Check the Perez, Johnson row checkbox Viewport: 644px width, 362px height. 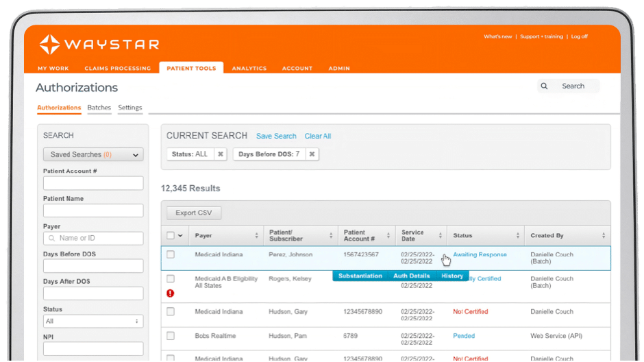click(x=171, y=255)
